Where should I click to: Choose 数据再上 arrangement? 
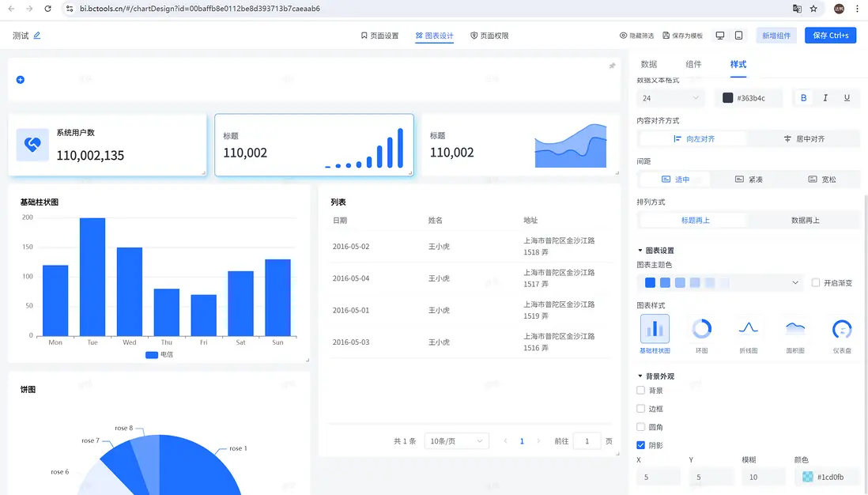[x=805, y=221]
